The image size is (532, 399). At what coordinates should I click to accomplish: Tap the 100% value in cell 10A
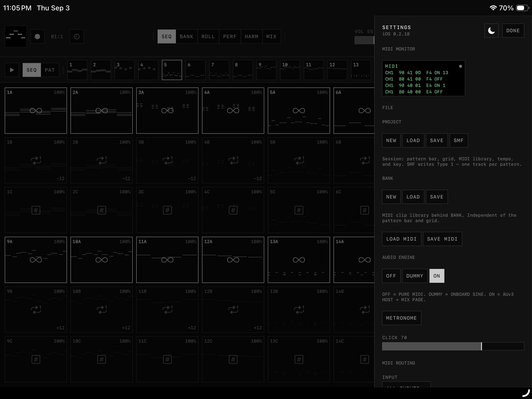[x=125, y=242]
